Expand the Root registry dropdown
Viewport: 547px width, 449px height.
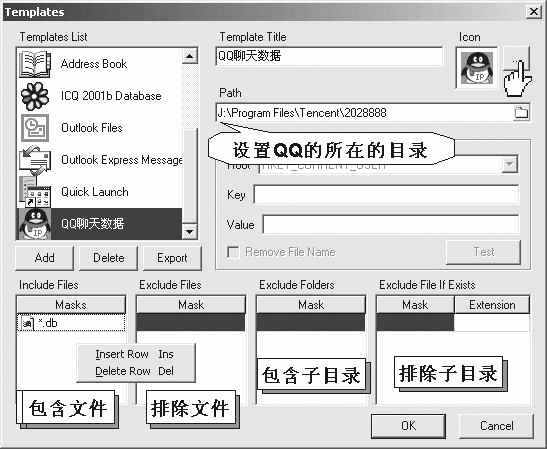510,164
